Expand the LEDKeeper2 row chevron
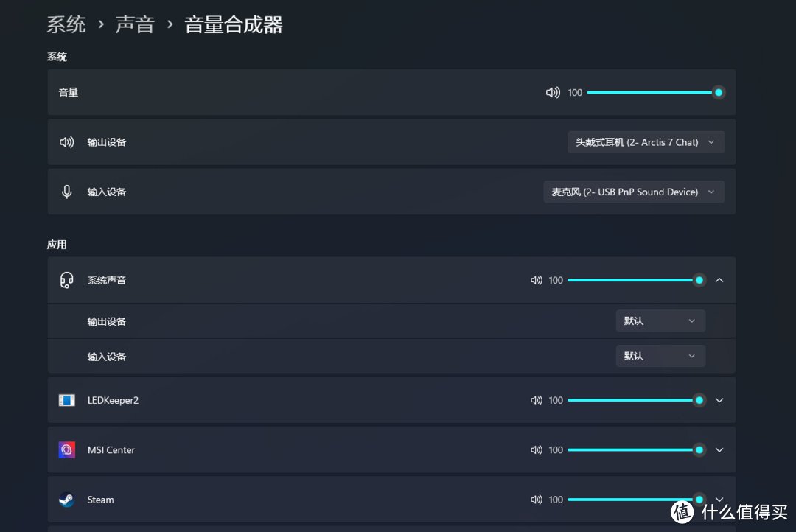This screenshot has height=532, width=796. (719, 400)
